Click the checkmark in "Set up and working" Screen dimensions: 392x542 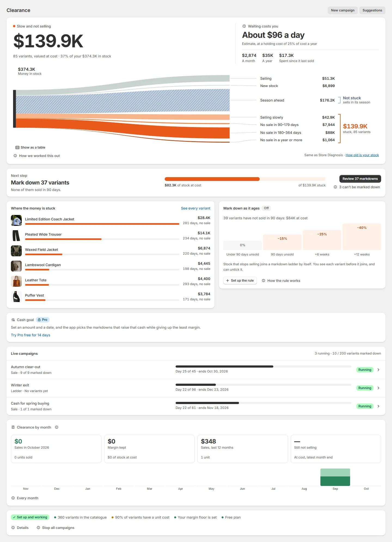14,517
